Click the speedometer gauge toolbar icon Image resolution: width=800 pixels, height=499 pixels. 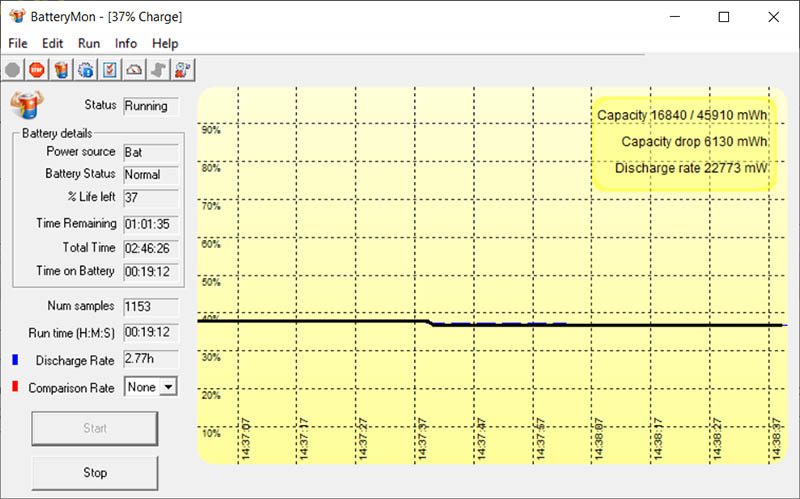coord(134,70)
